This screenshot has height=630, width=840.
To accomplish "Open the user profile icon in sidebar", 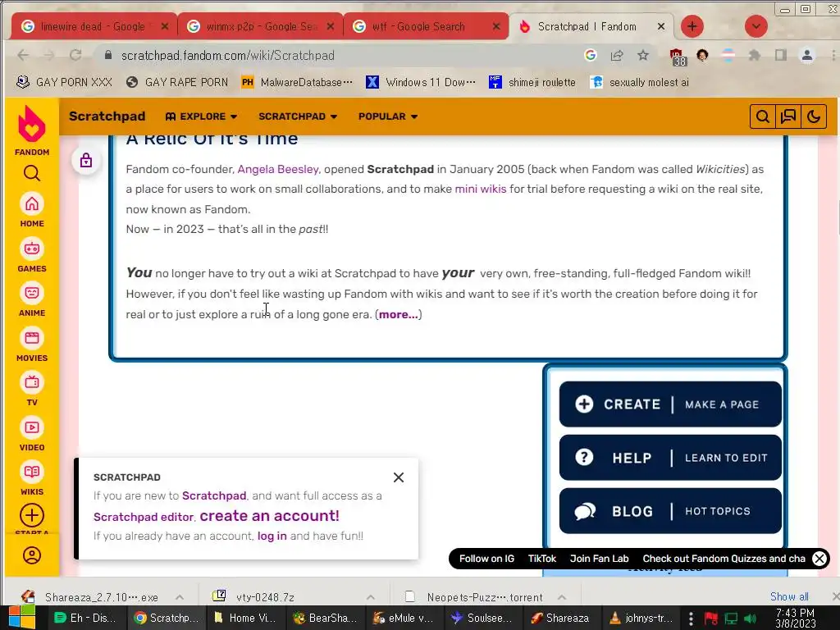I will pyautogui.click(x=32, y=555).
